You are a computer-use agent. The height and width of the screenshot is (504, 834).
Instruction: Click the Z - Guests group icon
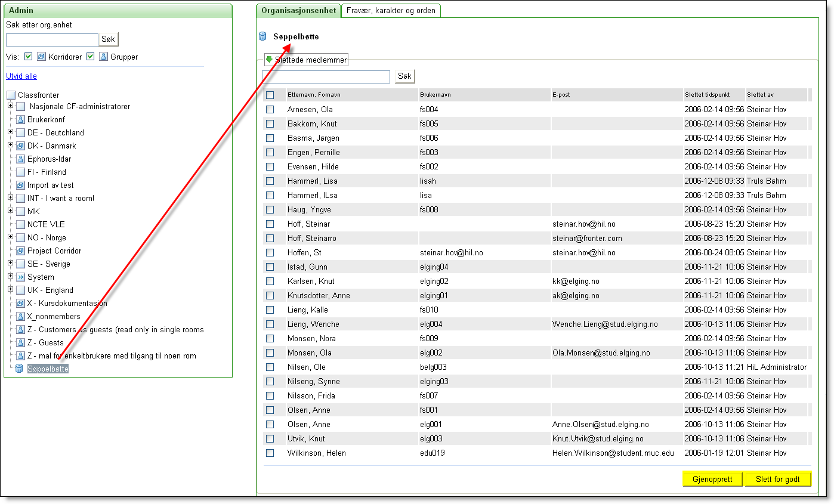pos(20,342)
